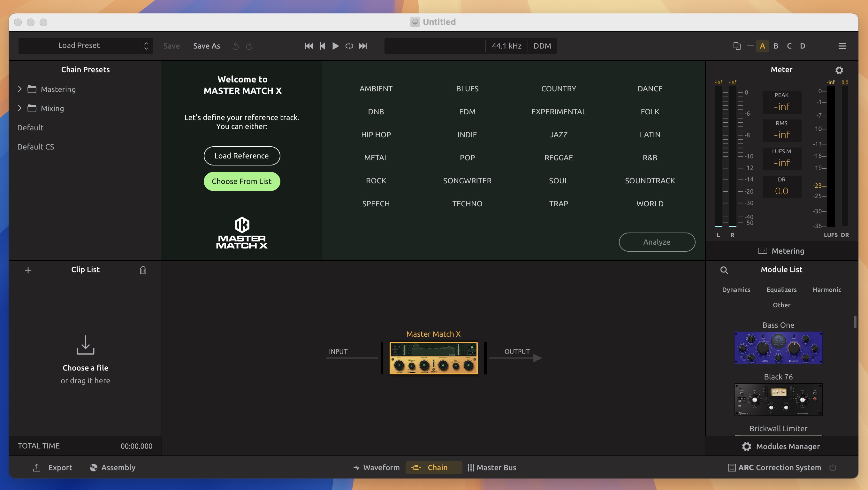This screenshot has width=868, height=490.
Task: Select snapshot D
Action: 803,46
